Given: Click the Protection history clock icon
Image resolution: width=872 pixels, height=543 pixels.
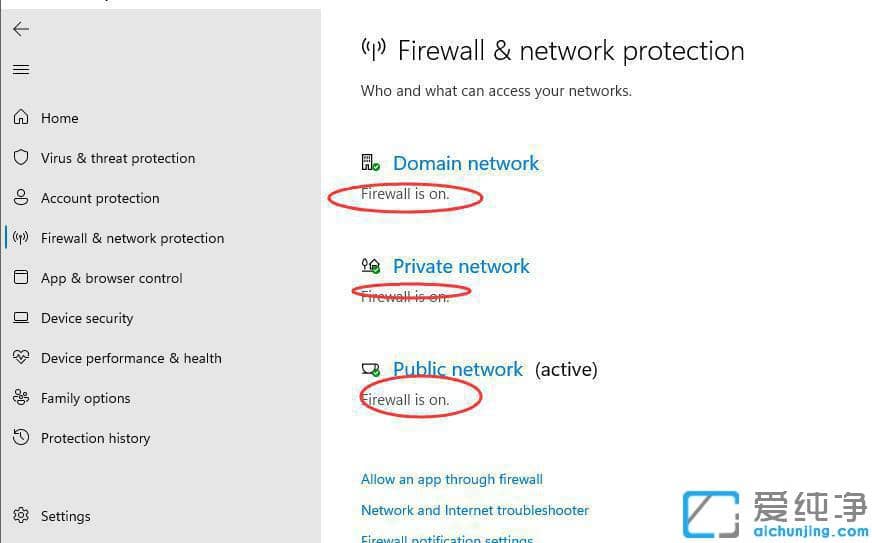Looking at the screenshot, I should (x=21, y=438).
